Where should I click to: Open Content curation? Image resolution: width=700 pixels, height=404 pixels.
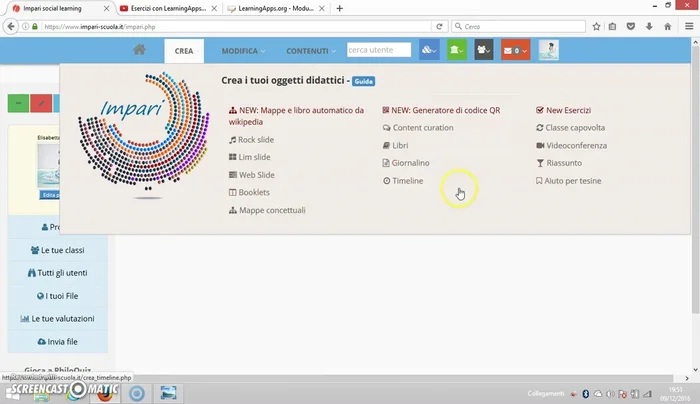pyautogui.click(x=418, y=128)
